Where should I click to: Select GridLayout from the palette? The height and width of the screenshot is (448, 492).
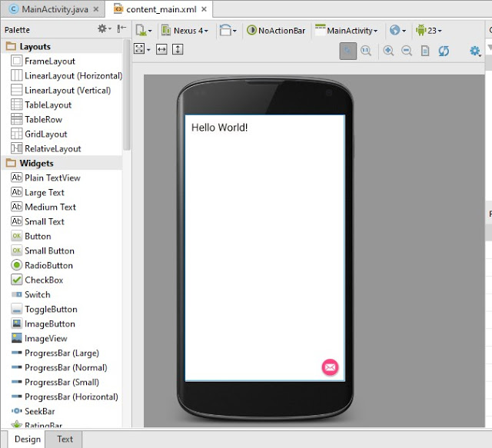coord(39,134)
